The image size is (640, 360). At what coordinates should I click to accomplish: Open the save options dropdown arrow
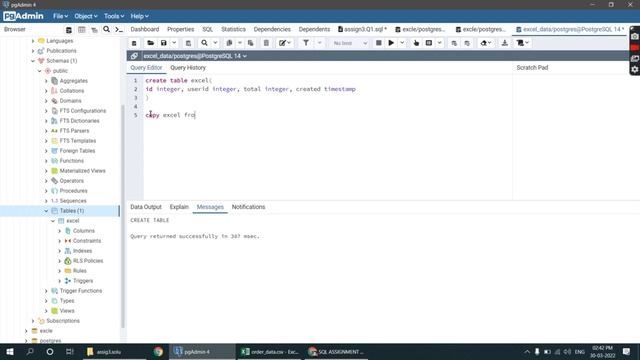174,43
